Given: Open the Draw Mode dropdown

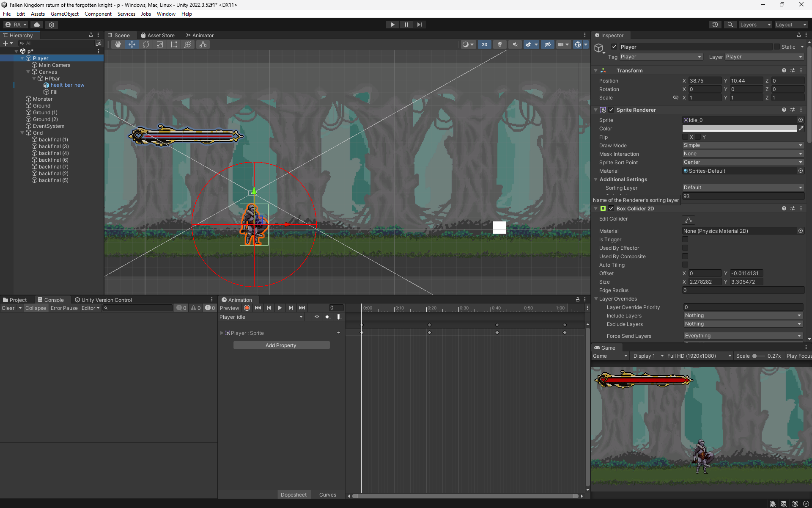Looking at the screenshot, I should pos(743,145).
